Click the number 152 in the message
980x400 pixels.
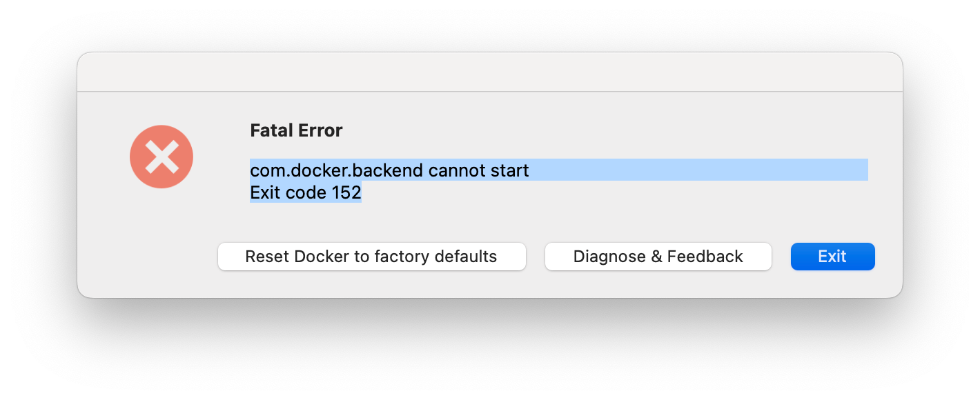(346, 192)
